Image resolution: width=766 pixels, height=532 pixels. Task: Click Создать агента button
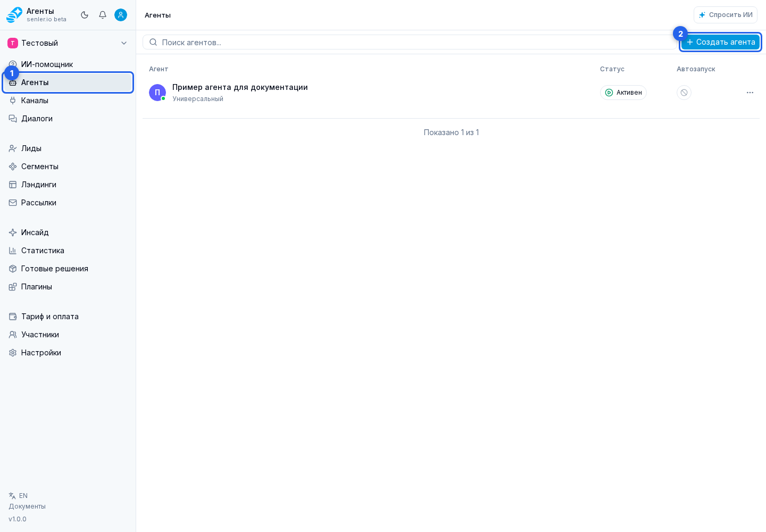tap(721, 42)
